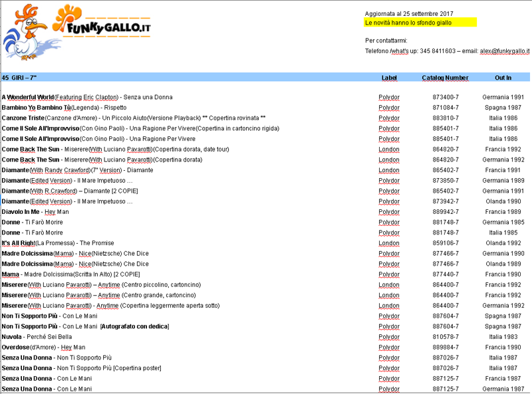This screenshot has height=394, width=532.
Task: Click the 'Bambino Yo Bambino Tù' title
Action: pyautogui.click(x=64, y=108)
